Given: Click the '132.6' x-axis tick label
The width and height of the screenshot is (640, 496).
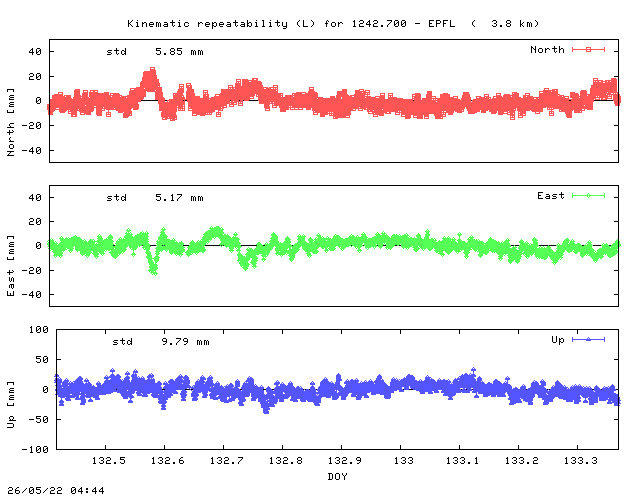Looking at the screenshot, I should (168, 460).
